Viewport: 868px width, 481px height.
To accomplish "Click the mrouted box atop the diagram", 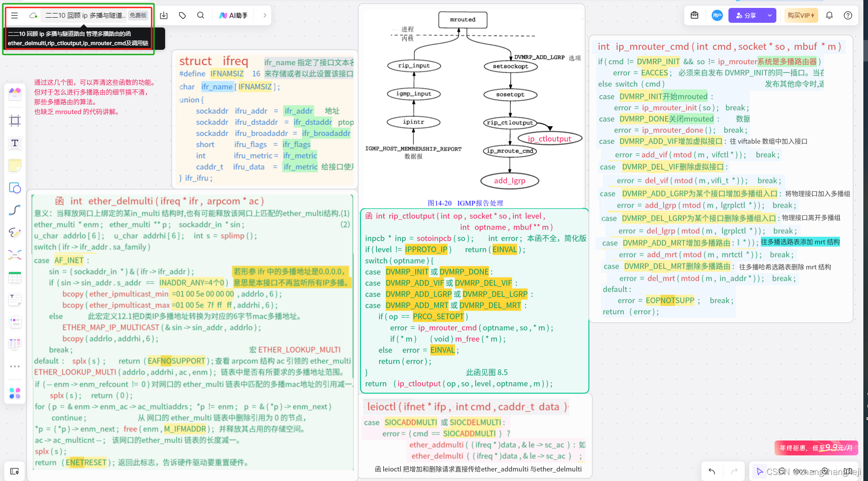I will [x=463, y=20].
